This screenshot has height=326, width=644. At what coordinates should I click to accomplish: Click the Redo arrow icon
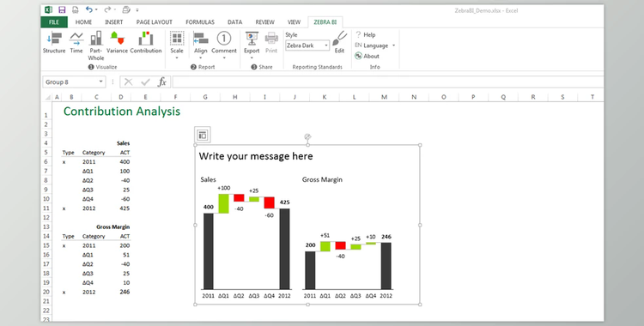click(107, 9)
